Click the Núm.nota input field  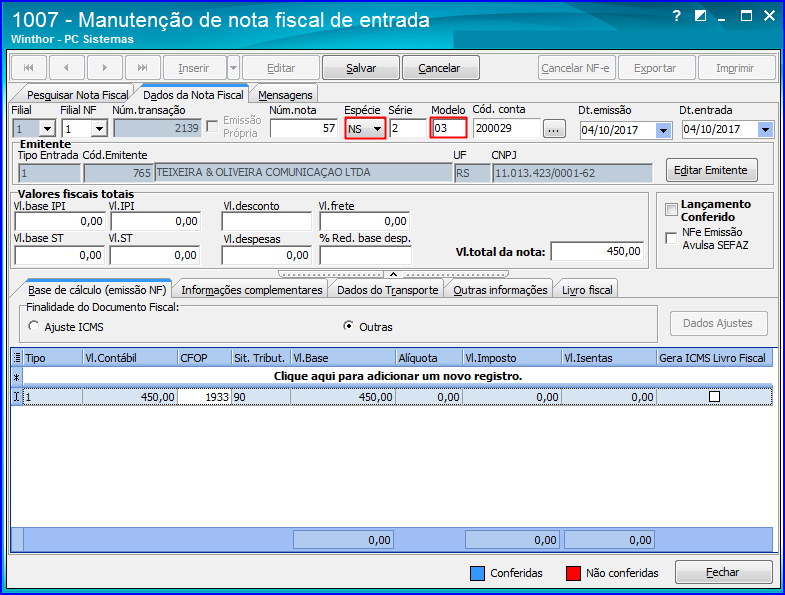click(x=303, y=128)
